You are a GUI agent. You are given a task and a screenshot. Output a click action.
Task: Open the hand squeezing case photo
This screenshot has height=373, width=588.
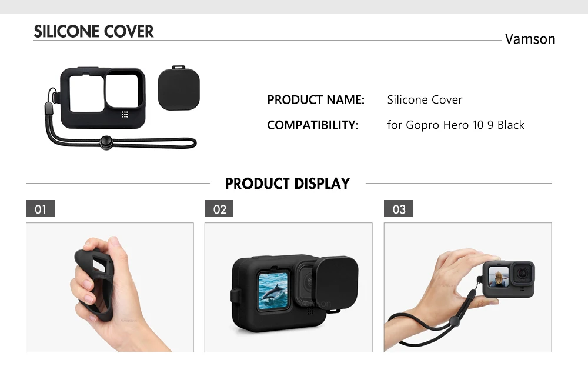click(x=110, y=288)
